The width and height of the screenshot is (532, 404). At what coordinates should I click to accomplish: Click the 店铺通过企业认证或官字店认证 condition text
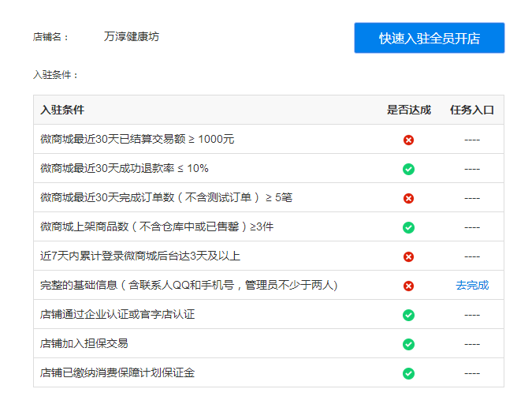117,314
